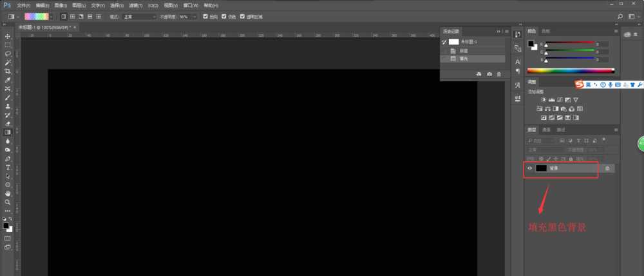
Task: Toggle Quick Mask mode in toolbox
Action: pyautogui.click(x=7, y=238)
